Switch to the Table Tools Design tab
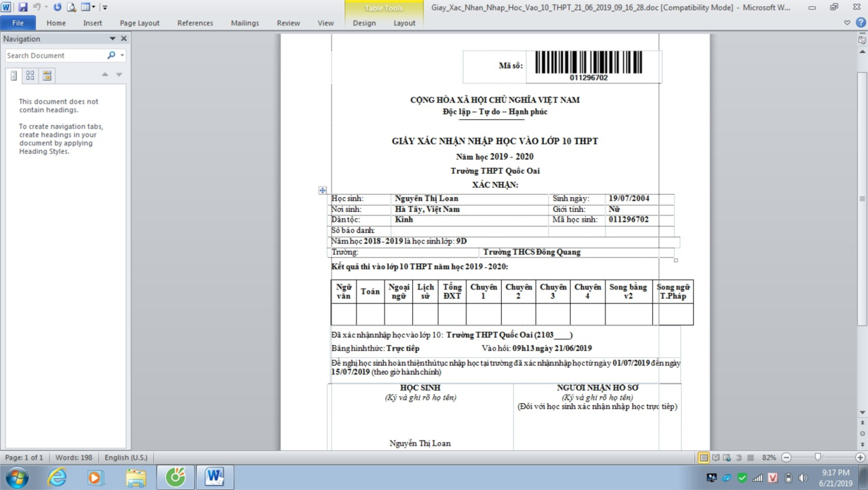This screenshot has height=490, width=868. coord(364,23)
